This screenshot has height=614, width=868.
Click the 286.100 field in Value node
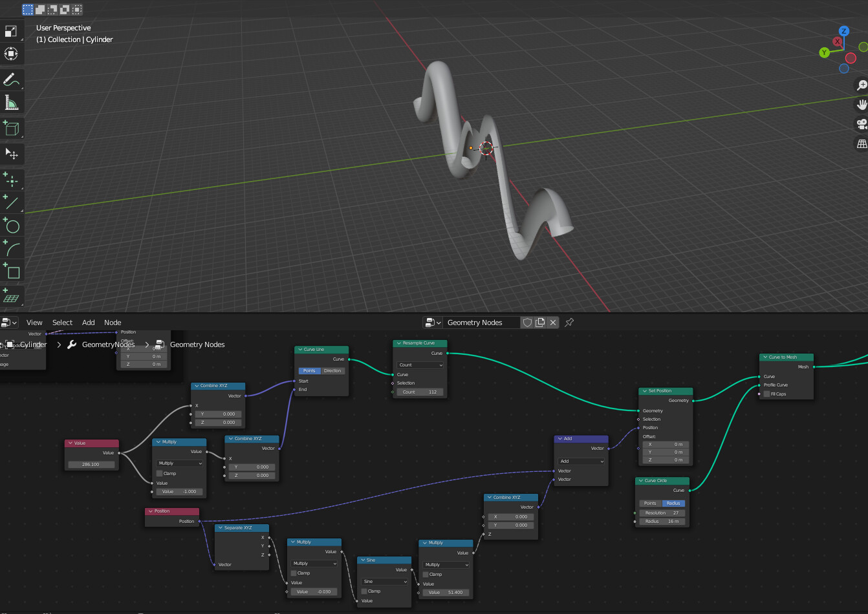(91, 465)
